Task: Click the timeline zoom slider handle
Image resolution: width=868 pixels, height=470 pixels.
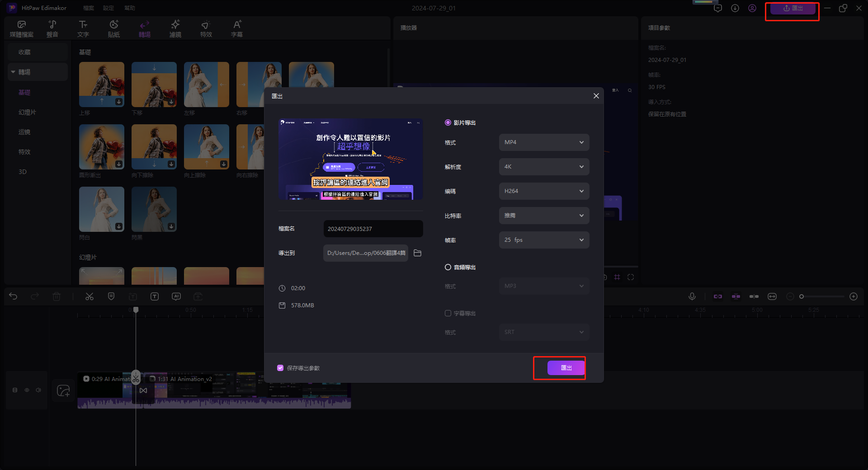Action: pos(802,296)
